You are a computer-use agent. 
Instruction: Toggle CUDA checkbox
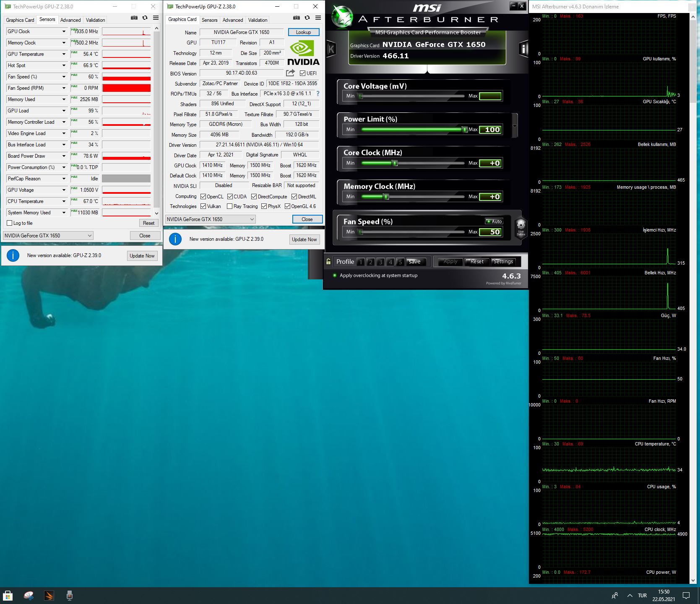(230, 196)
